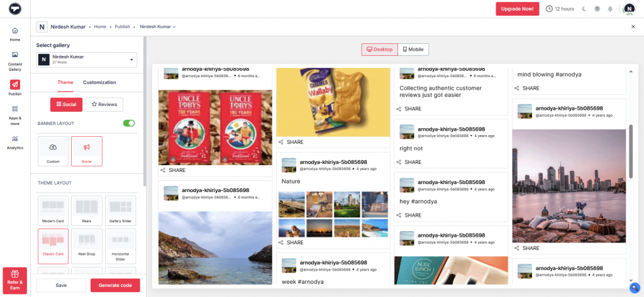This screenshot has width=644, height=297.
Task: Expand the Select gallery dropdown
Action: (87, 60)
